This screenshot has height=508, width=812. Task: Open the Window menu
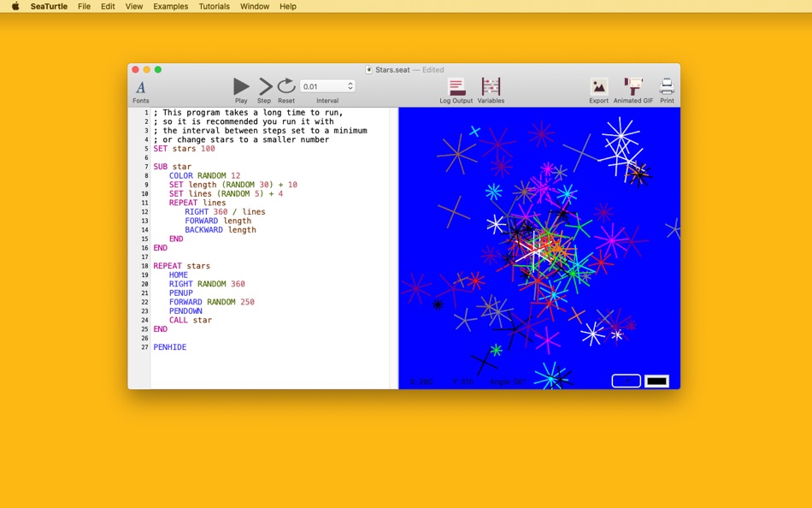(x=254, y=6)
